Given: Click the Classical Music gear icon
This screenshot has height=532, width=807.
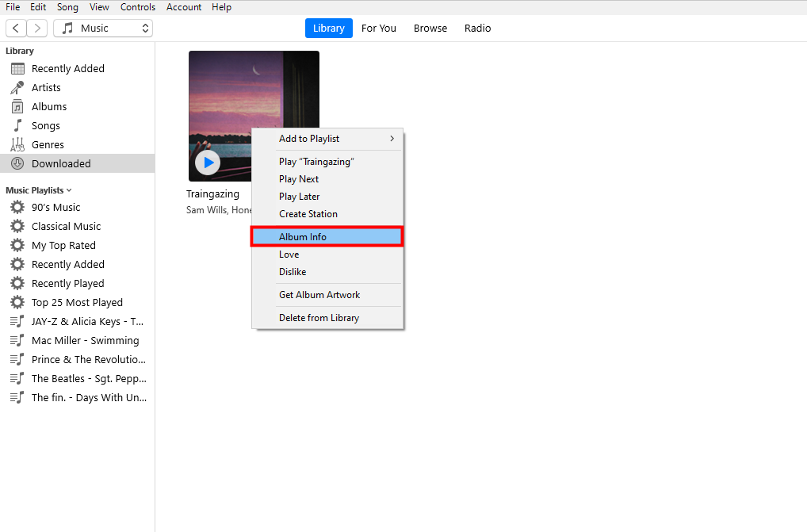Looking at the screenshot, I should tap(17, 227).
